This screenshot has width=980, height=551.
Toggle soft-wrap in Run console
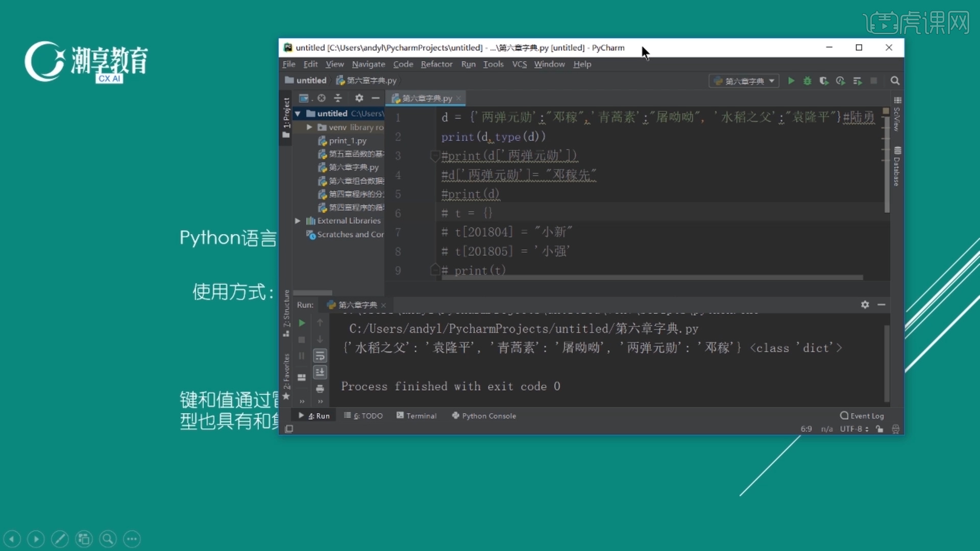coord(320,356)
